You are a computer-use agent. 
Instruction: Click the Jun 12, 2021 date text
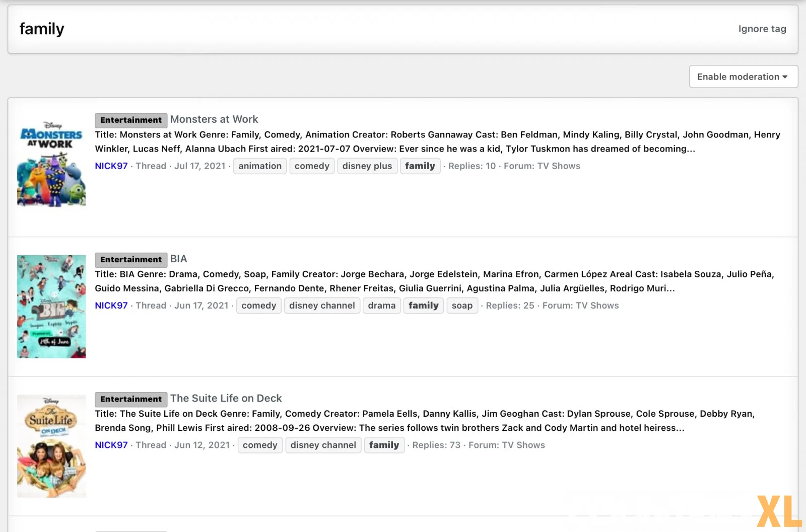[x=202, y=445]
